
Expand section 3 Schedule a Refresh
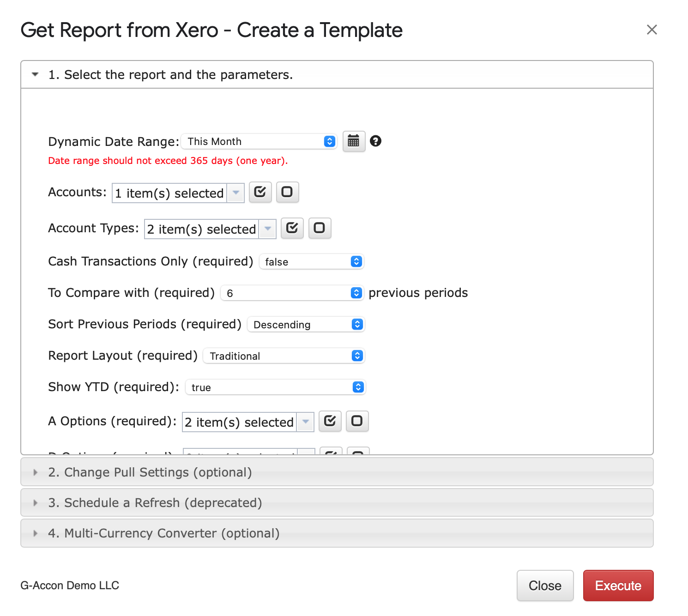pos(155,503)
